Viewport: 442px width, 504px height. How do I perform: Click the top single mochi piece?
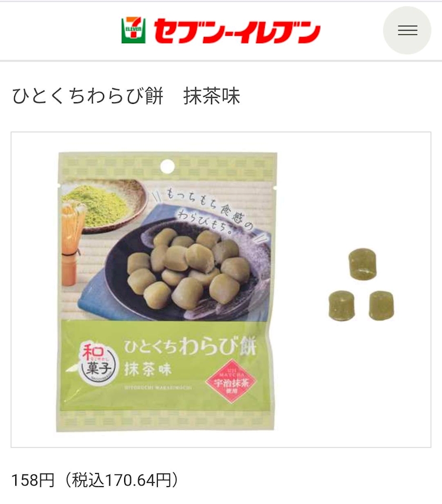[363, 263]
